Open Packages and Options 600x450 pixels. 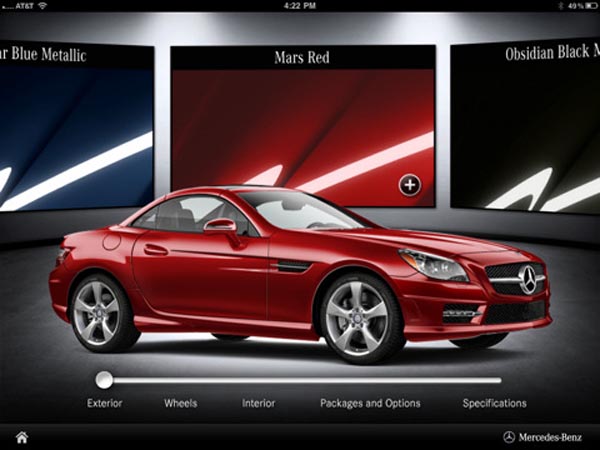pyautogui.click(x=370, y=404)
